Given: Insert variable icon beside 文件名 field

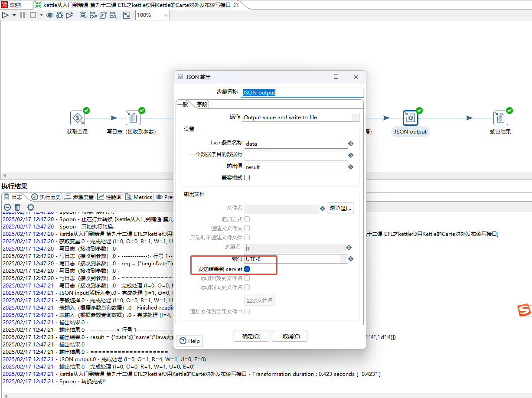Looking at the screenshot, I should point(323,209).
